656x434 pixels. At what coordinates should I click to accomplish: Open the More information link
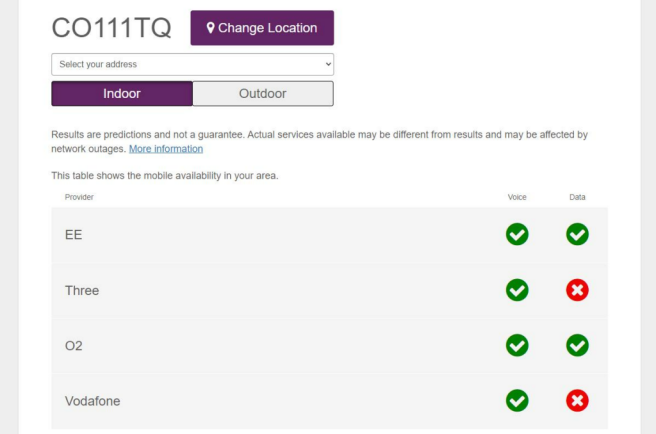point(166,149)
